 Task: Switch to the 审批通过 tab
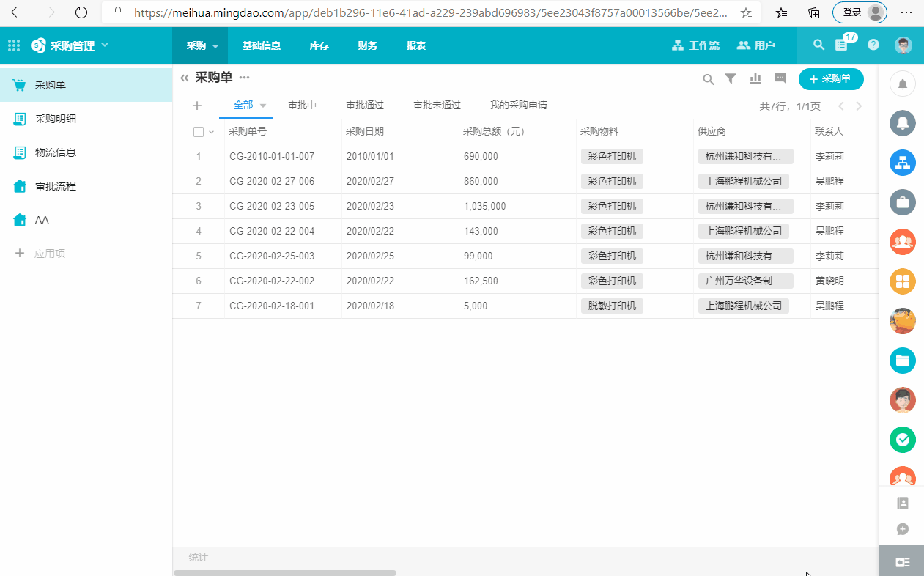[364, 105]
